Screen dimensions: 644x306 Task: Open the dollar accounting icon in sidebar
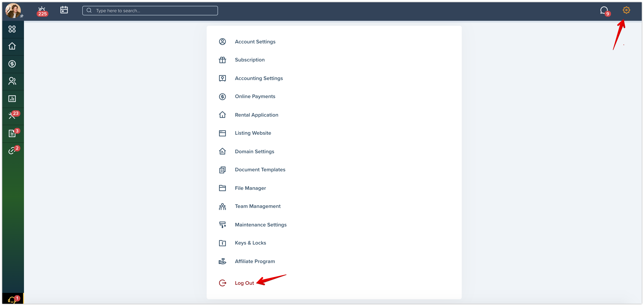click(12, 64)
